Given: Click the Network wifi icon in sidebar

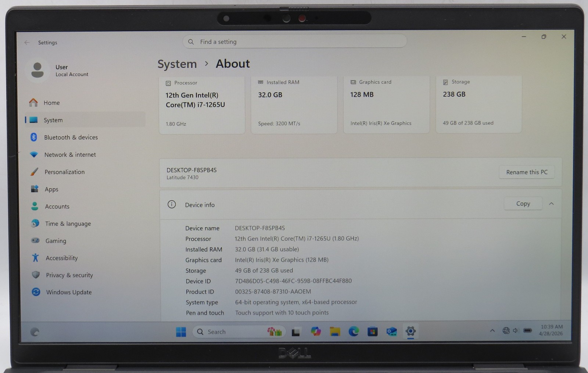Looking at the screenshot, I should (x=34, y=155).
